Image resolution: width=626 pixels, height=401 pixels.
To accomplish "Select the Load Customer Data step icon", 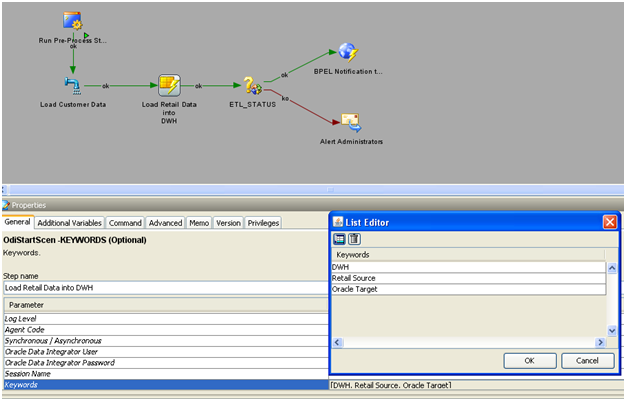I will pos(73,85).
